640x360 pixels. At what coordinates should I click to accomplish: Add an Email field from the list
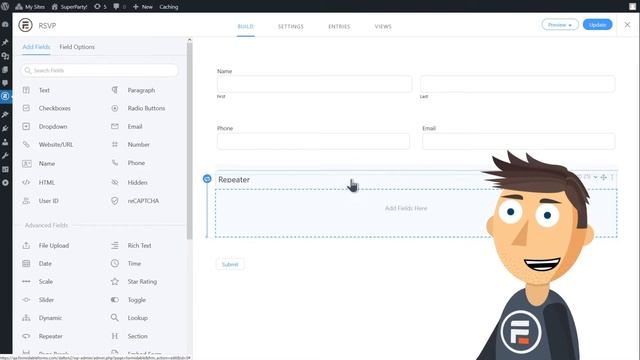(x=135, y=127)
